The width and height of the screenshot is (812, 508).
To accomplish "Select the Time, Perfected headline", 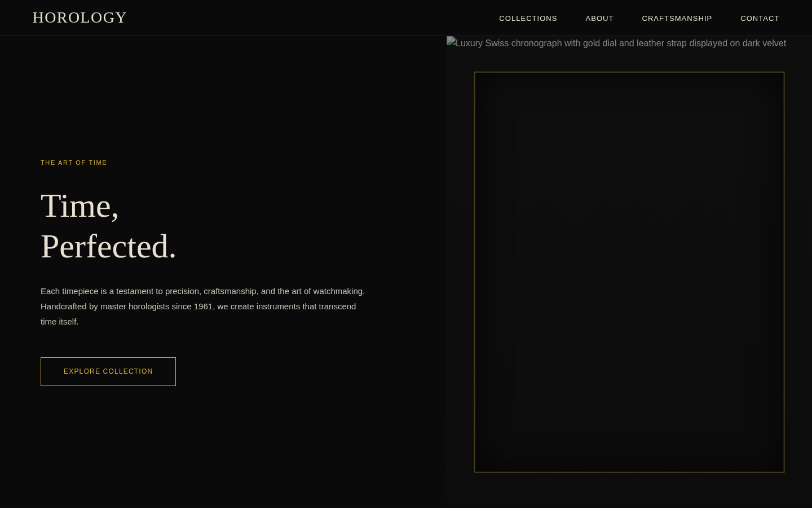I will pyautogui.click(x=108, y=226).
